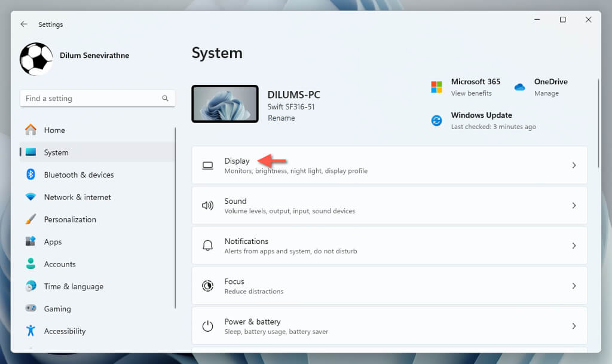Click the Apps icon in sidebar

click(30, 241)
